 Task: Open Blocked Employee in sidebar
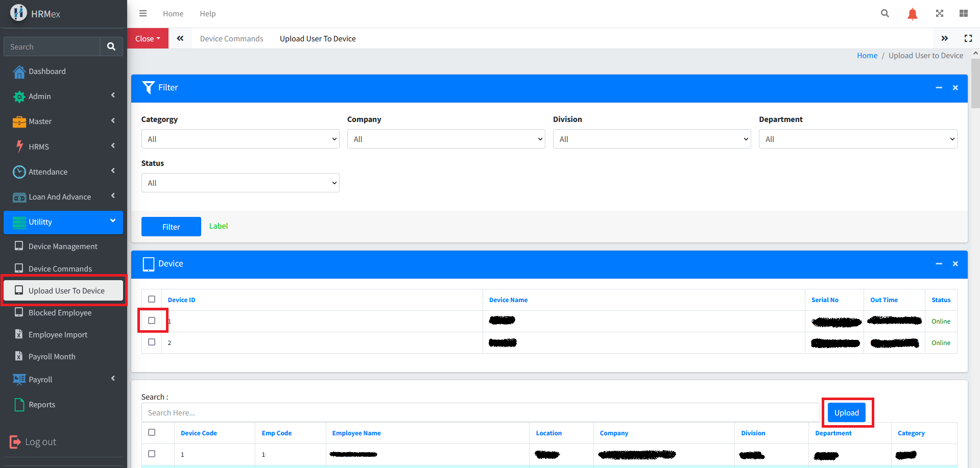click(x=60, y=313)
